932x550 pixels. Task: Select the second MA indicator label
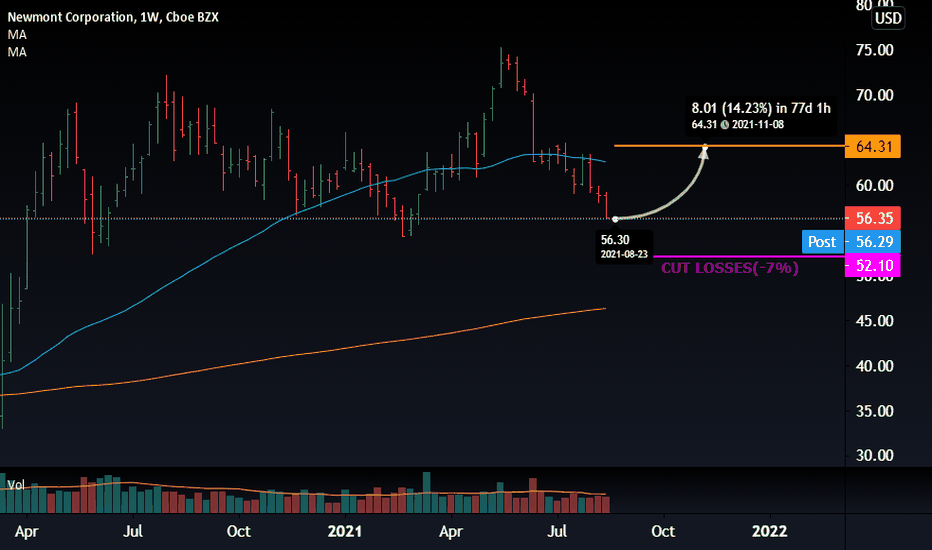(17, 52)
